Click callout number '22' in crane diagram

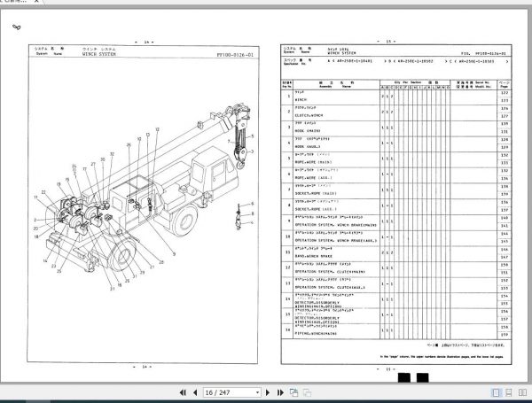(x=43, y=192)
